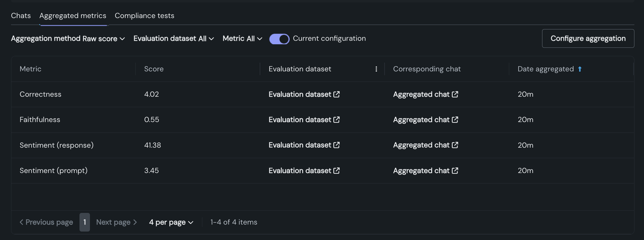This screenshot has width=644, height=240.
Task: Click the Evaluation dataset column three-dot menu
Action: (376, 69)
